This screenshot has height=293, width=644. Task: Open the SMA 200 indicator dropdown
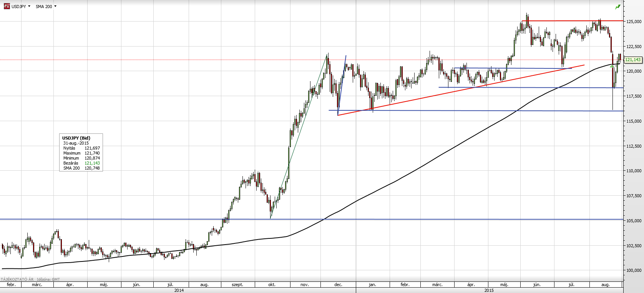click(x=46, y=7)
